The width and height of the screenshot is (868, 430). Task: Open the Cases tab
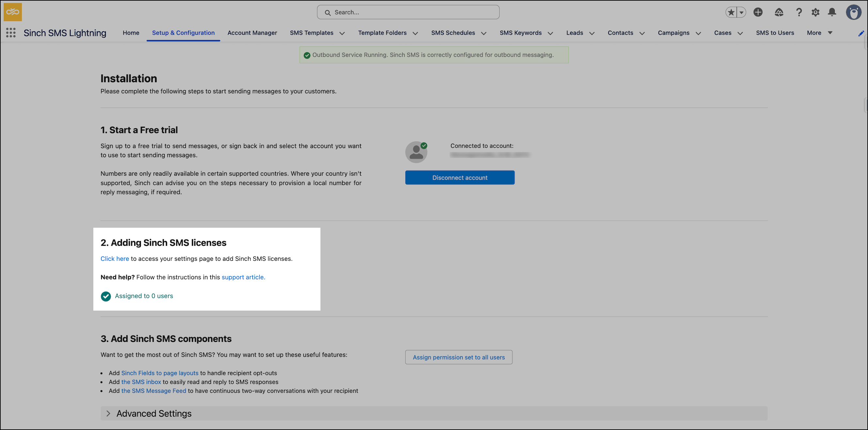tap(722, 33)
